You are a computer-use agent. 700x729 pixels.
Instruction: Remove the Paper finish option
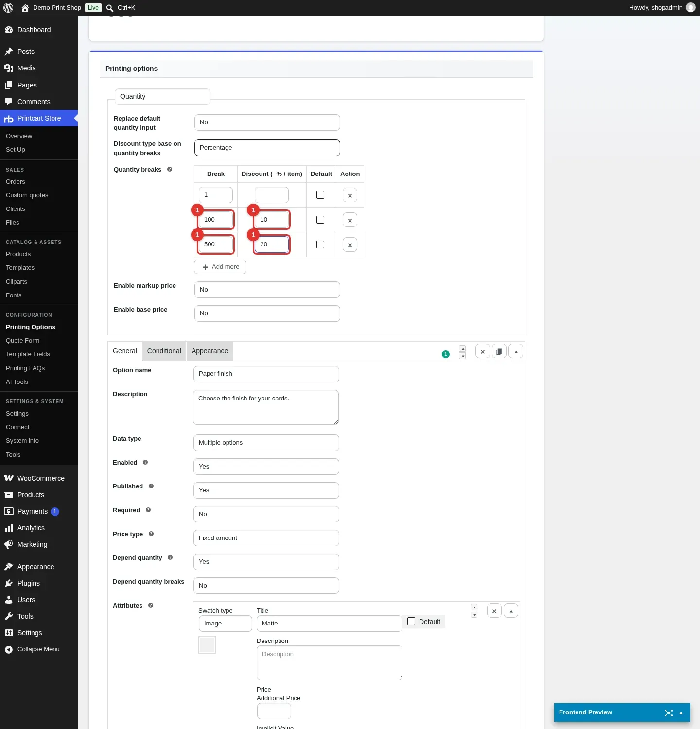tap(483, 351)
